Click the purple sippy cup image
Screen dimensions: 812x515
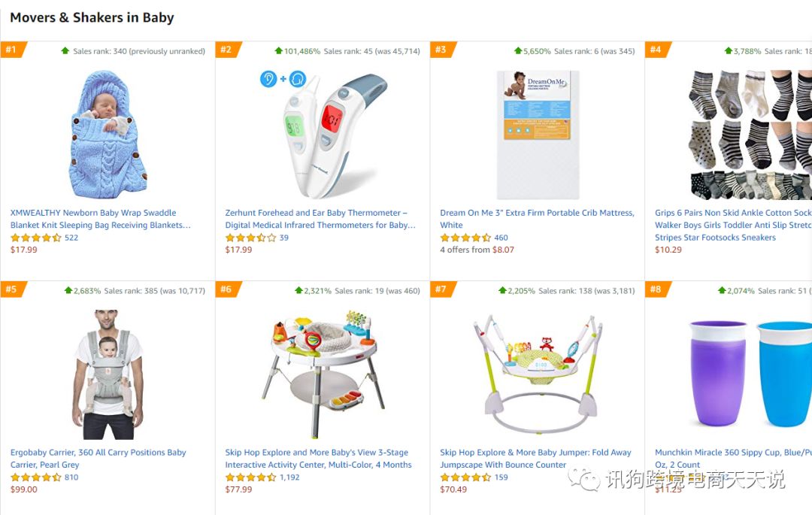pos(719,373)
